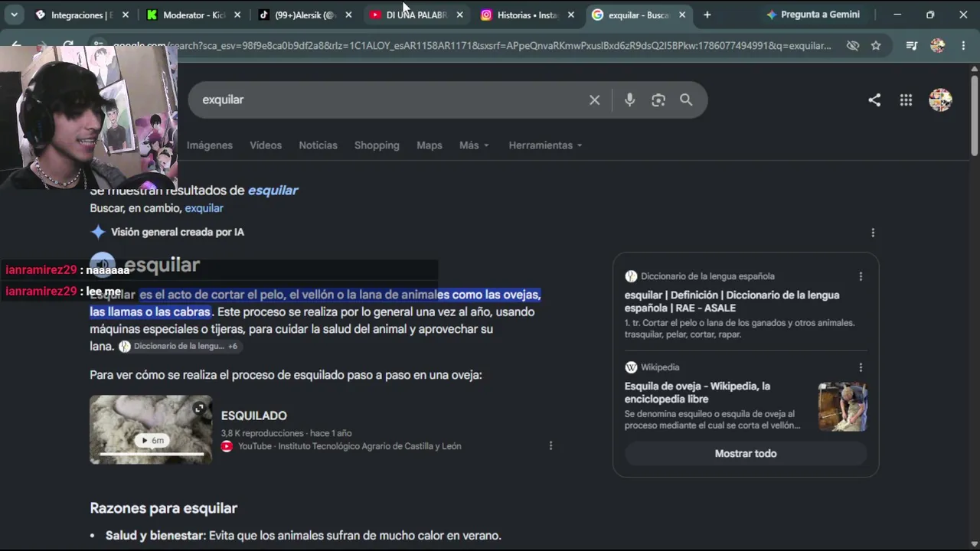Play the ESQUILADO video thumbnail

click(x=151, y=429)
